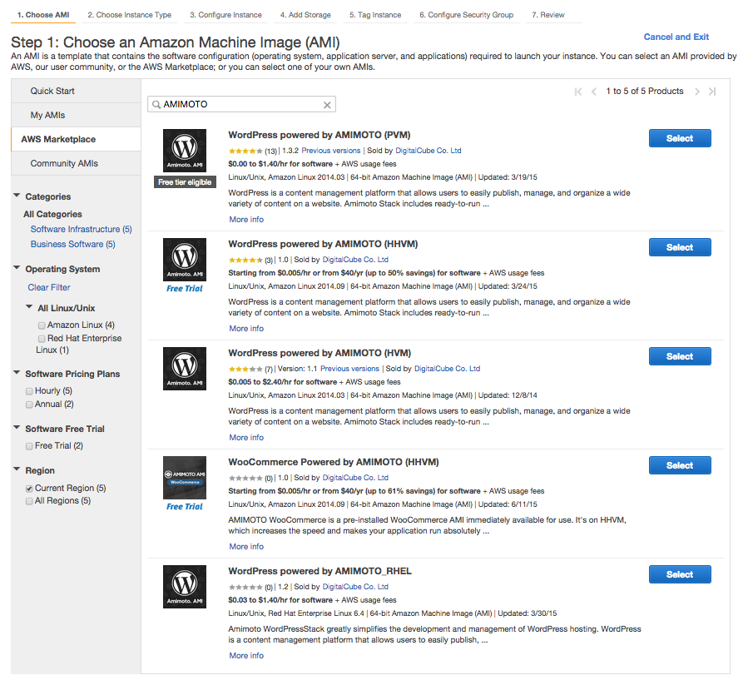This screenshot has height=700, width=748.
Task: Click the Free tier eligible badge
Action: point(185,182)
